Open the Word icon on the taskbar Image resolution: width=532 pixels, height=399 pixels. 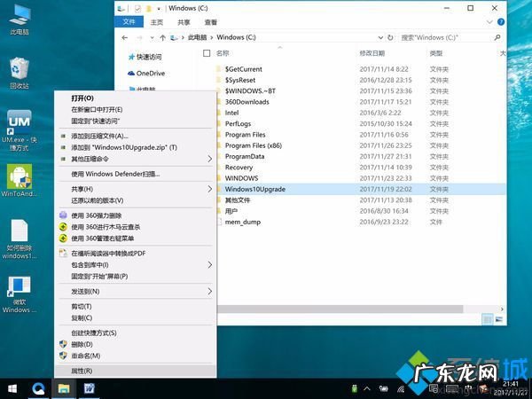click(x=89, y=388)
